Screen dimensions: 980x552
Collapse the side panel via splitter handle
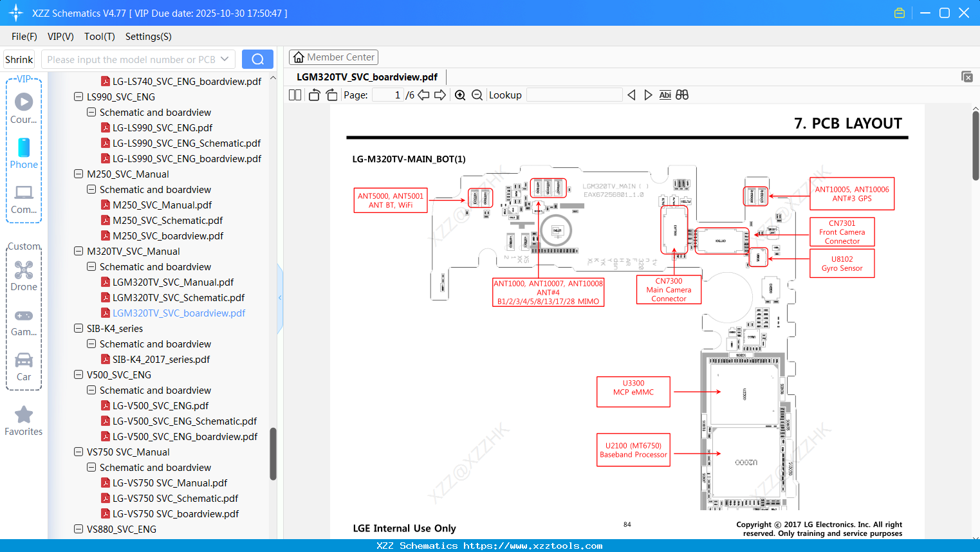pos(280,297)
